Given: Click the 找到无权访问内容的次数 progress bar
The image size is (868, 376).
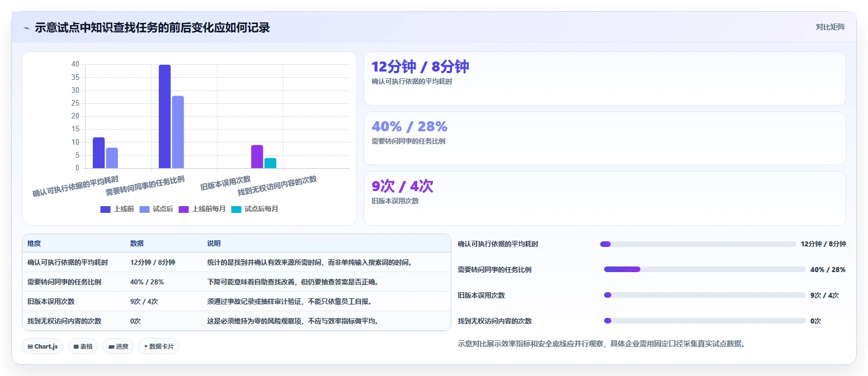Looking at the screenshot, I should pyautogui.click(x=705, y=321).
